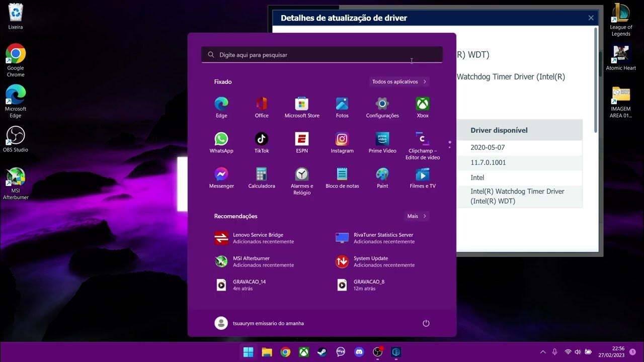This screenshot has height=362, width=644.
Task: Close the Detalhes de atualização de driver dialog
Action: (591, 18)
